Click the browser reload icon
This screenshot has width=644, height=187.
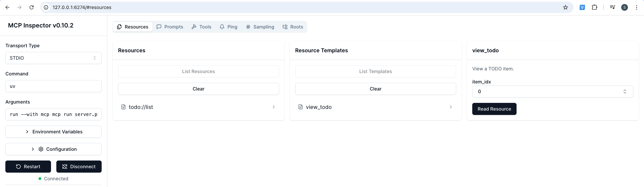tap(32, 7)
